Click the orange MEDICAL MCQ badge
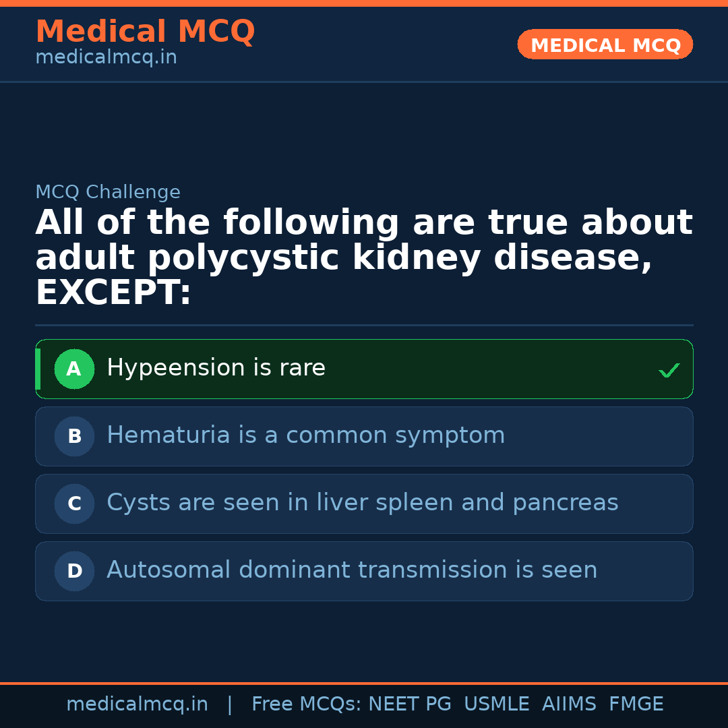The image size is (728, 728). coord(605,44)
